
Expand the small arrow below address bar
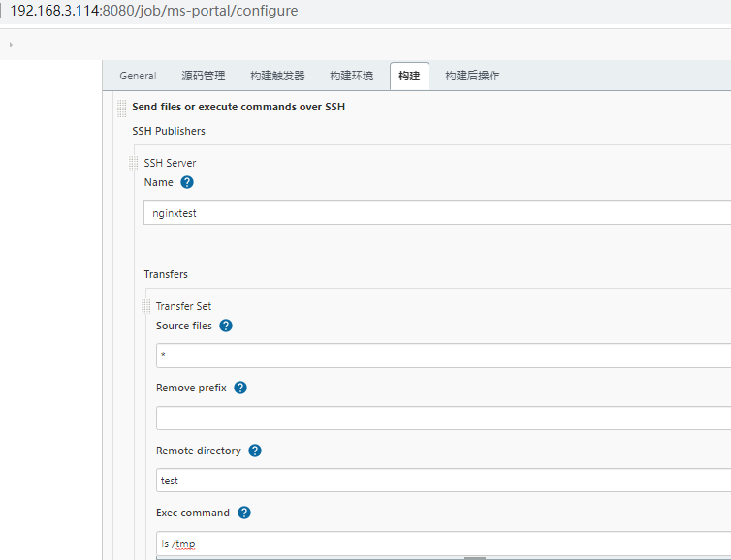(11, 45)
